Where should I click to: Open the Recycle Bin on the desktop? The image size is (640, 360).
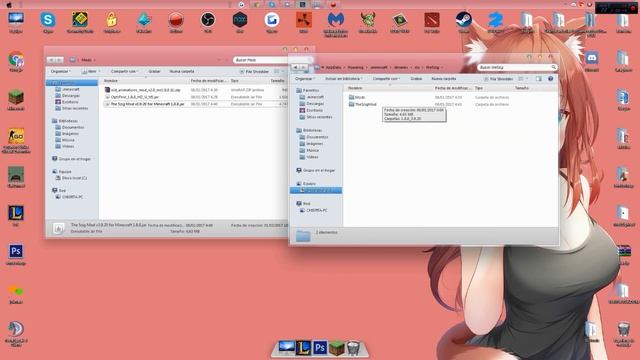[623, 329]
